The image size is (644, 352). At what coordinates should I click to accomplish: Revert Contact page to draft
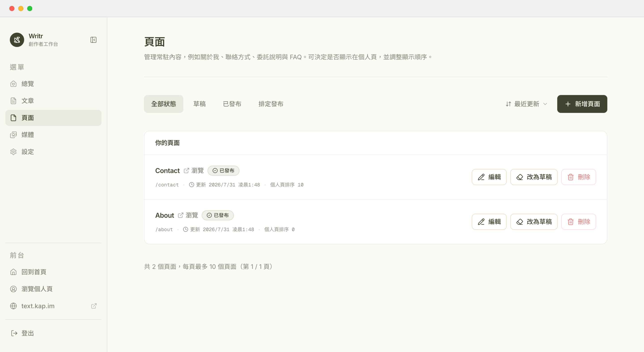pos(534,177)
